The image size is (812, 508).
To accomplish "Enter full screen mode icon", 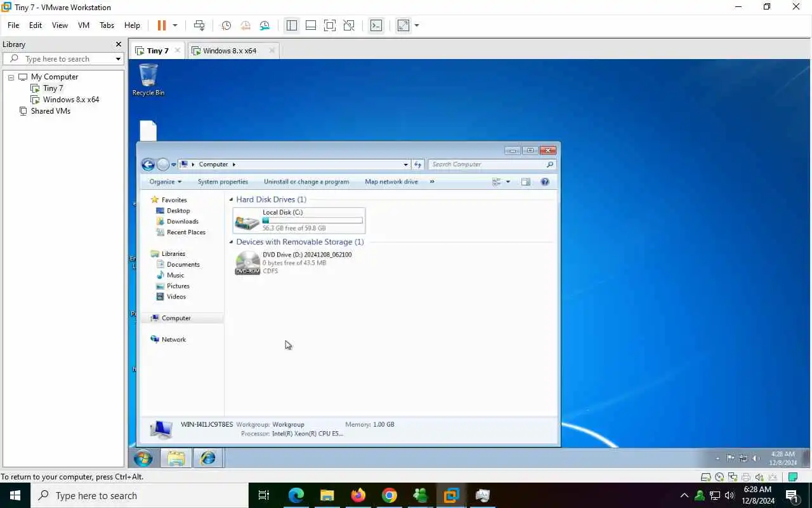I will pos(330,25).
